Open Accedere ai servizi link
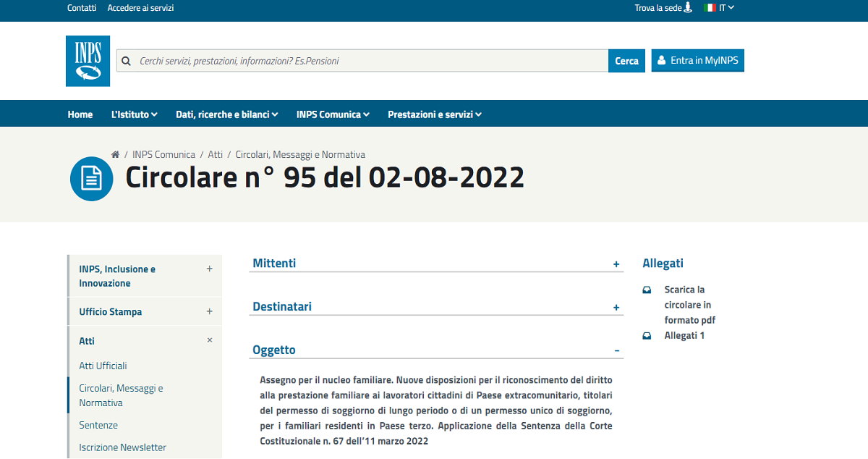Screen dimensions: 868x459 (x=140, y=8)
